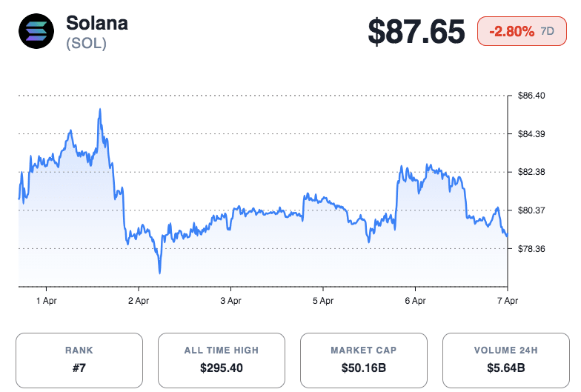This screenshot has width=581, height=392.
Task: Open the Market Cap $50.16B card
Action: tap(364, 360)
